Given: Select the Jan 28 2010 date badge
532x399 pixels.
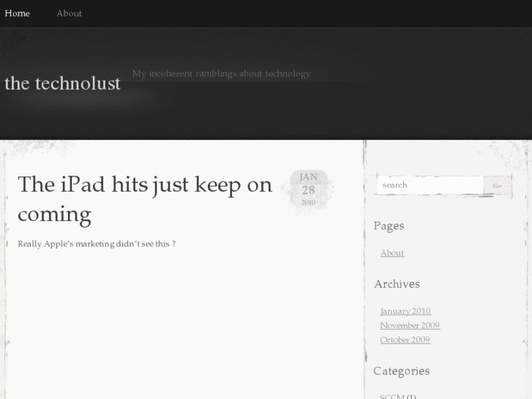Looking at the screenshot, I should (x=308, y=189).
